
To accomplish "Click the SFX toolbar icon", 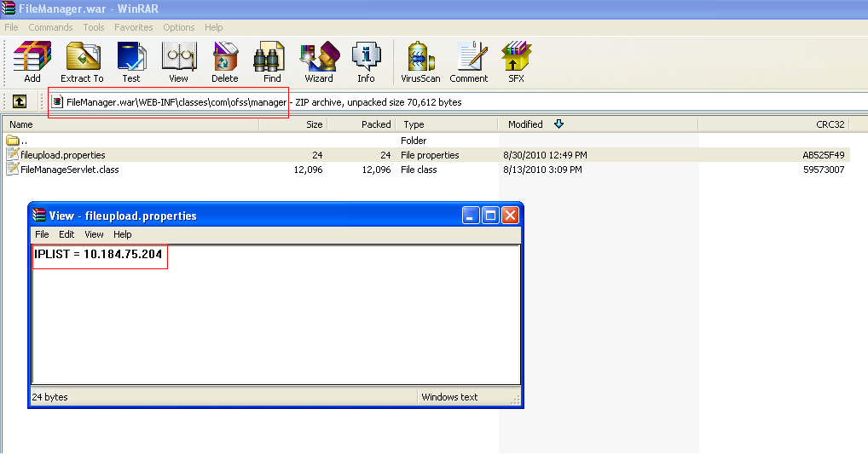I will [516, 56].
